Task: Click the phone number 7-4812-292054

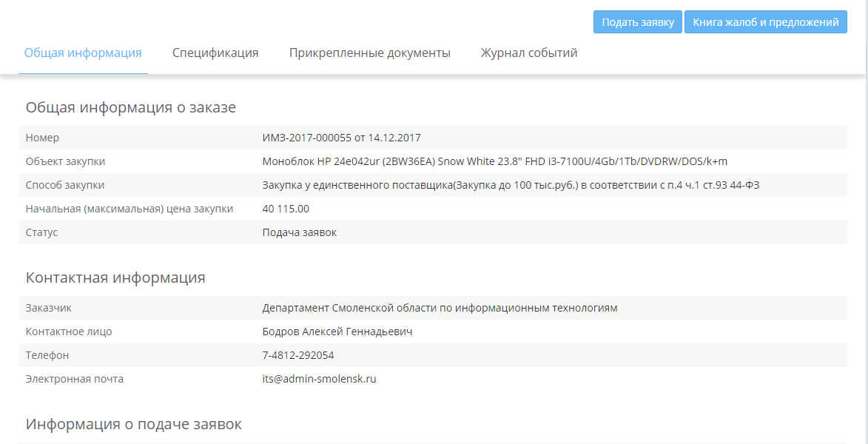Action: point(297,355)
